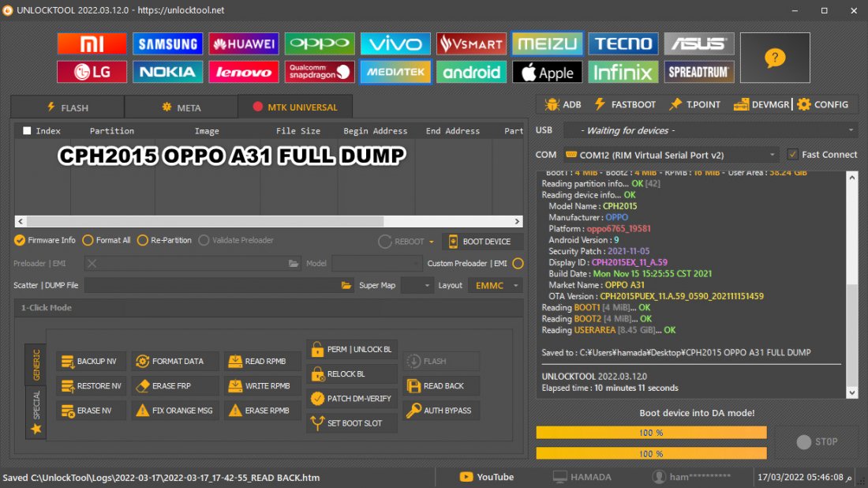Expand the REBOOT dropdown arrow
This screenshot has width=868, height=488.
(x=431, y=242)
